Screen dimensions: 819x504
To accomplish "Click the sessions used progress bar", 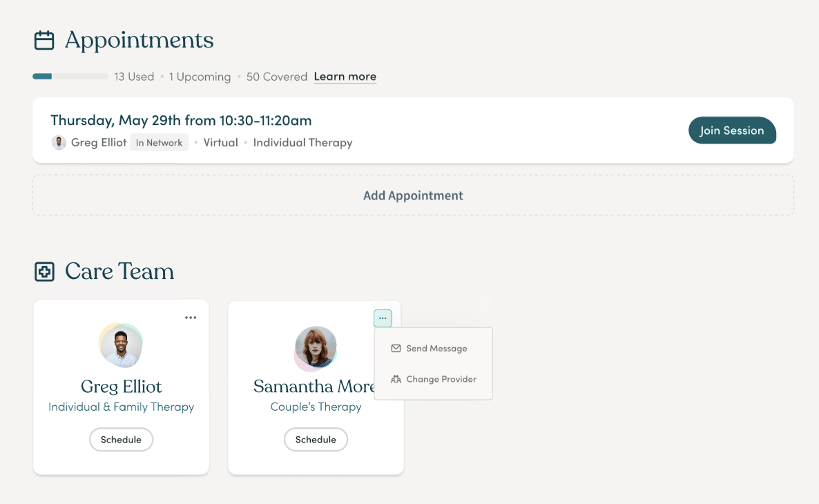I will 70,77.
